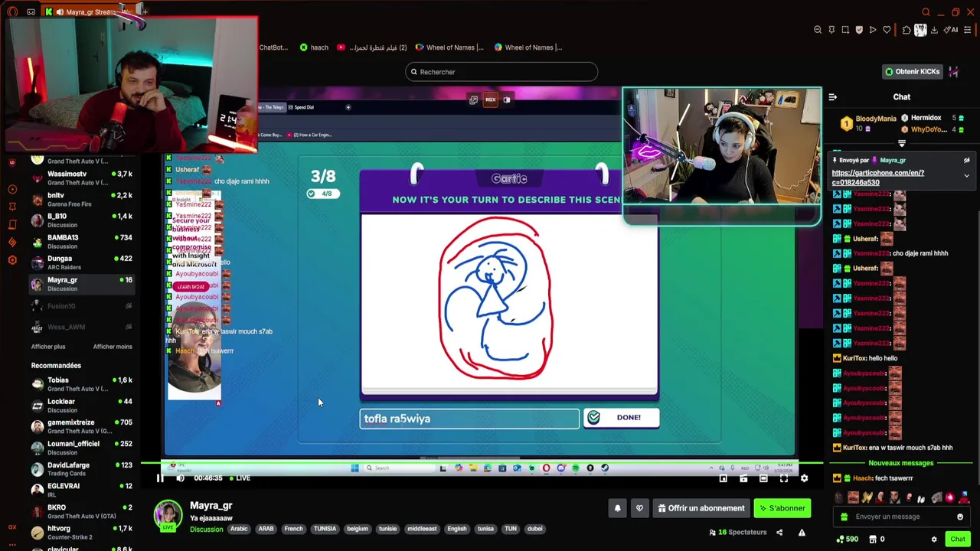
Task: Open Dungaa channel in sidebar
Action: click(81, 262)
